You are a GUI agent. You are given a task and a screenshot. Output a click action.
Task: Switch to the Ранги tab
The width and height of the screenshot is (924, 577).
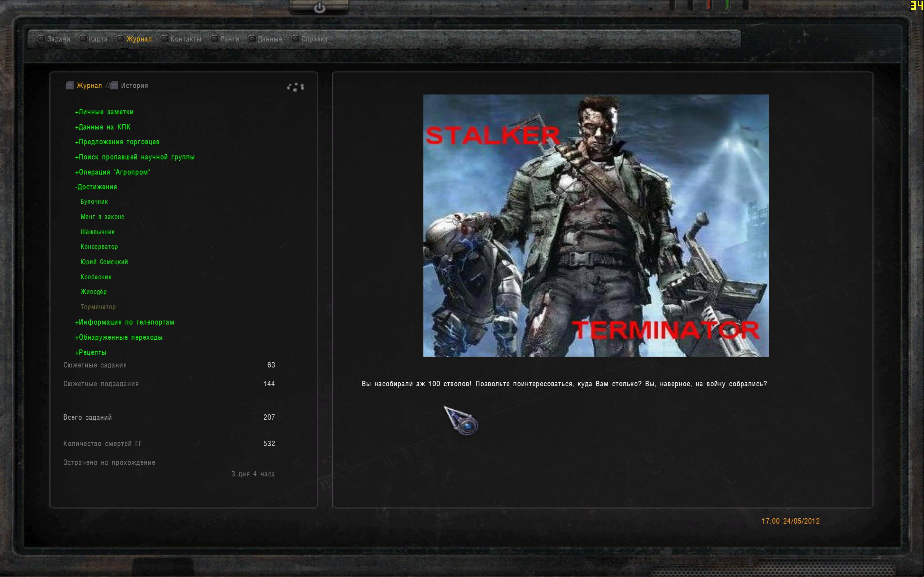pos(230,39)
